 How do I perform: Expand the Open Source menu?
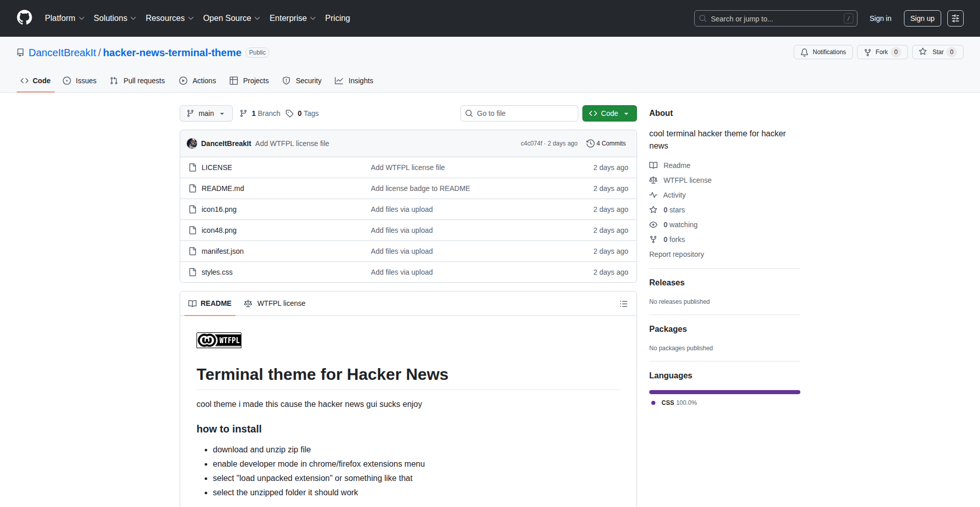point(231,18)
